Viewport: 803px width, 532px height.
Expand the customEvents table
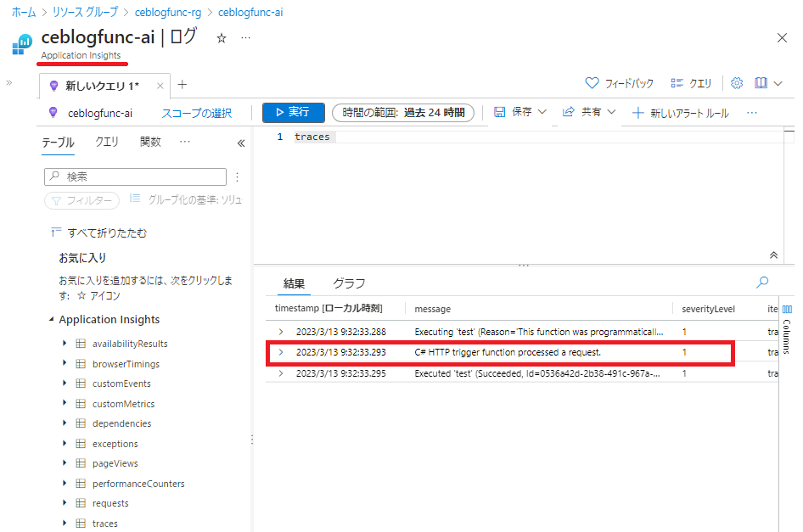[65, 383]
